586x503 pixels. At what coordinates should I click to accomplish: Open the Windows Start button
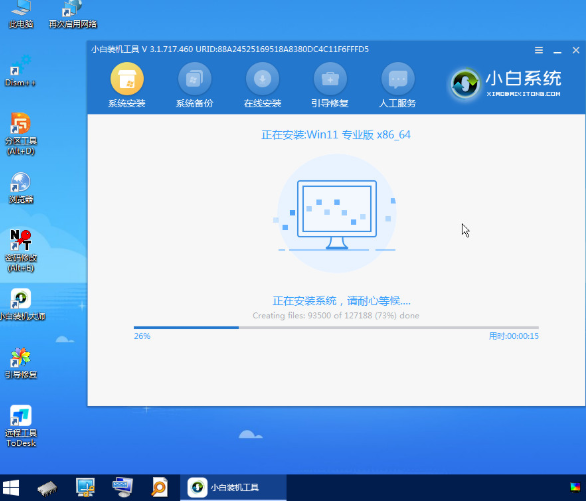11,488
